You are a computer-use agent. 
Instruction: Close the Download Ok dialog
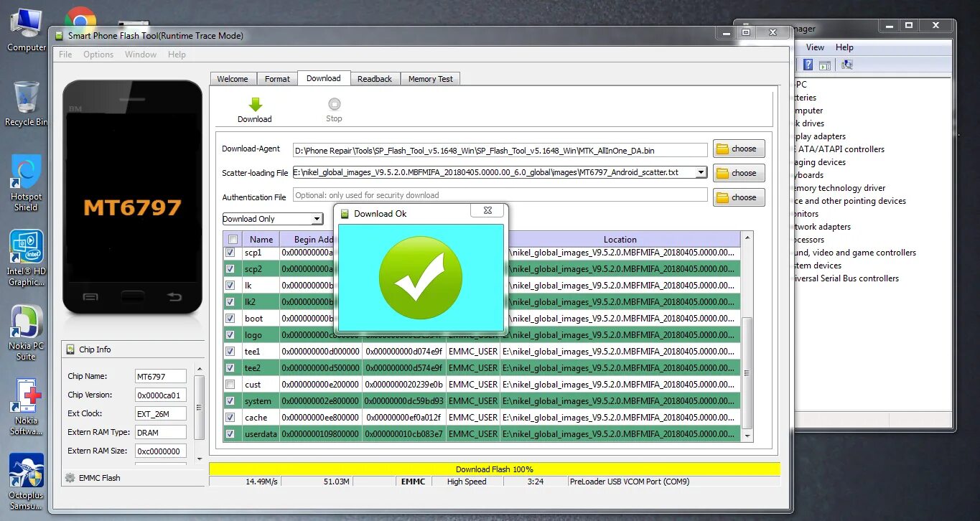click(x=487, y=210)
